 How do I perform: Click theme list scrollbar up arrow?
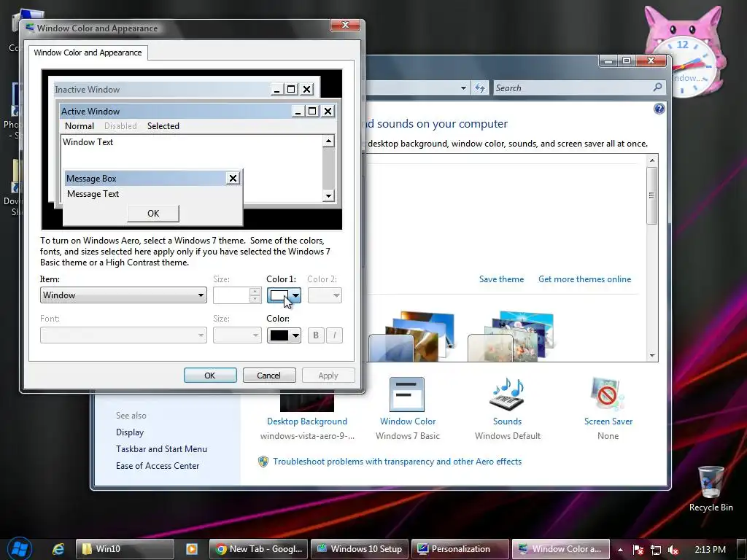click(x=652, y=160)
